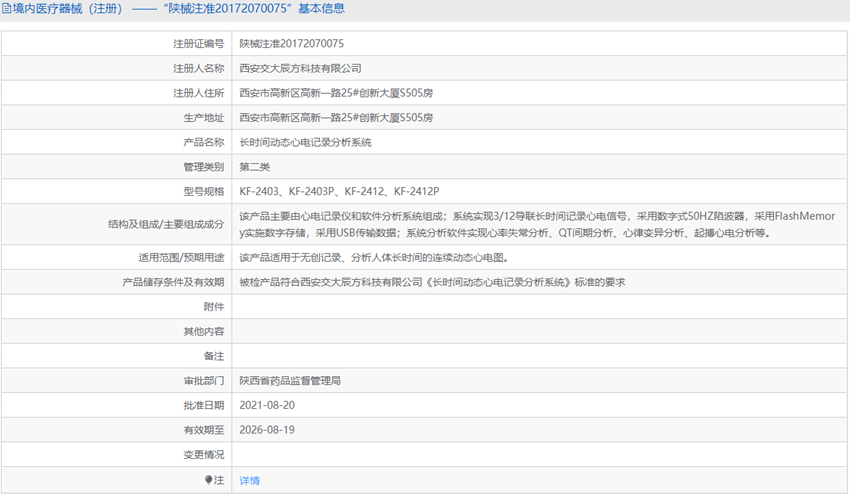
Task: Click the 产品储存条件及有效期 value text
Action: point(432,282)
